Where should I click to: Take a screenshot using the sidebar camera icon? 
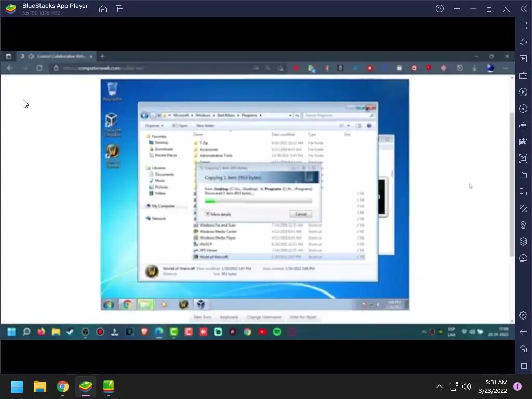523,158
